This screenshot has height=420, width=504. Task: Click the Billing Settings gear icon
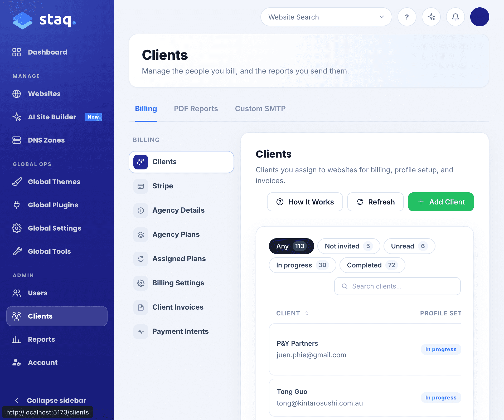point(141,283)
